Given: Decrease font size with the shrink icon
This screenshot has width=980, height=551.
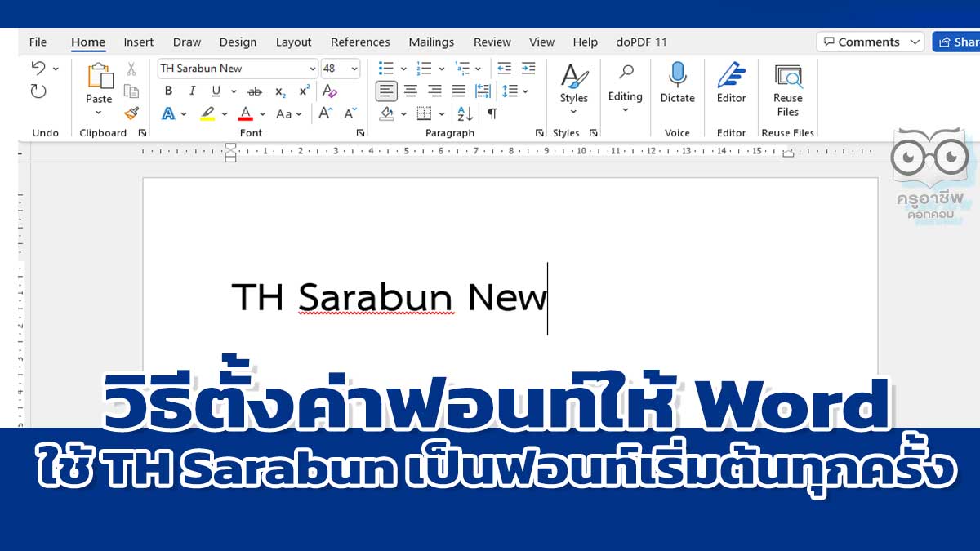Looking at the screenshot, I should coord(350,113).
